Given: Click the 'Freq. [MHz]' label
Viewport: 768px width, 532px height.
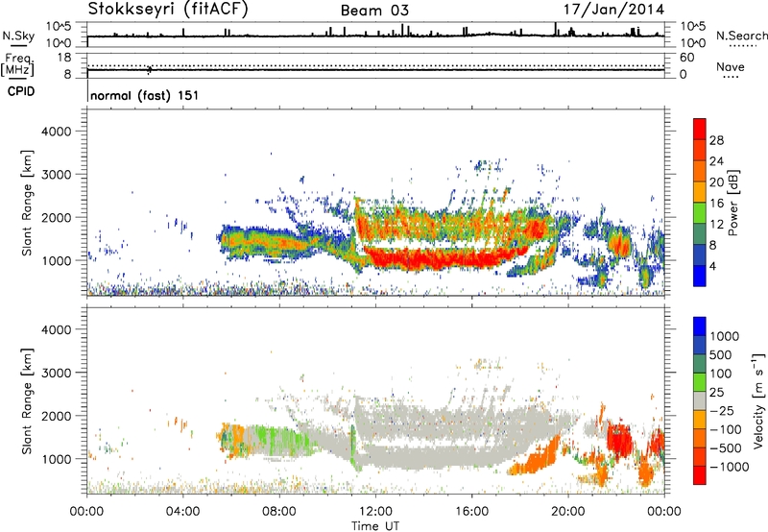Looking at the screenshot, I should 17,65.
